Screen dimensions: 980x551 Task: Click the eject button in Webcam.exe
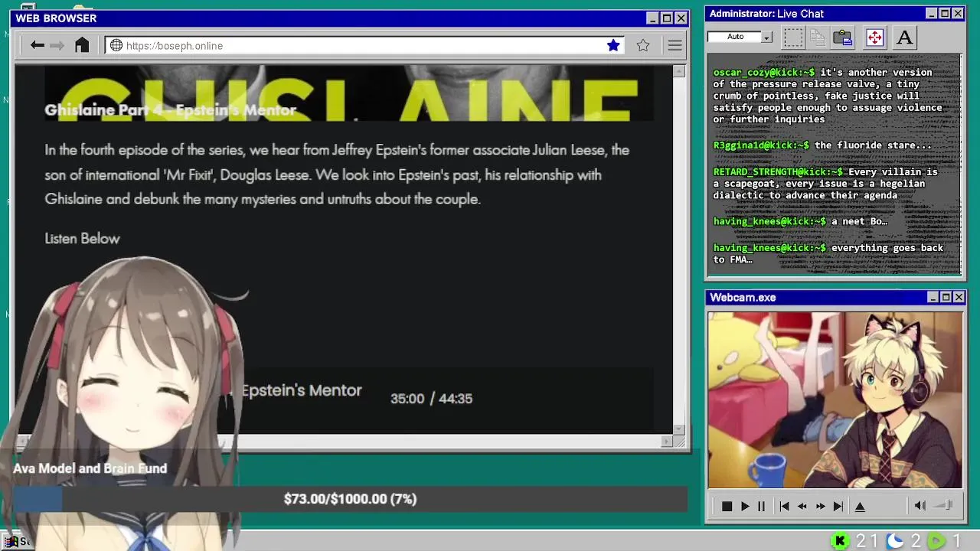tap(860, 507)
